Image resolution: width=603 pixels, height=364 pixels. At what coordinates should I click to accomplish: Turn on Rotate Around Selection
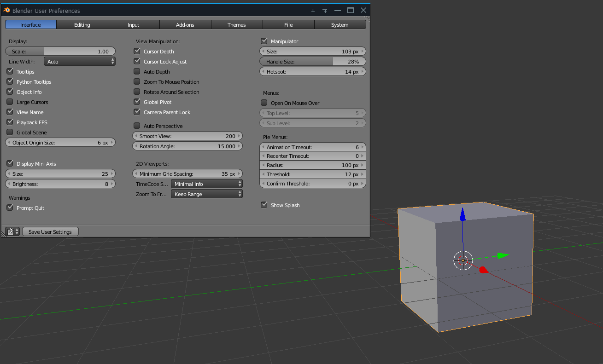pos(137,92)
